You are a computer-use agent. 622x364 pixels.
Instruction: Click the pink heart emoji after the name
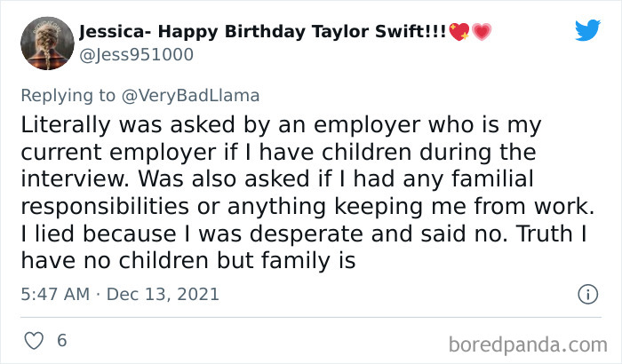tap(482, 33)
